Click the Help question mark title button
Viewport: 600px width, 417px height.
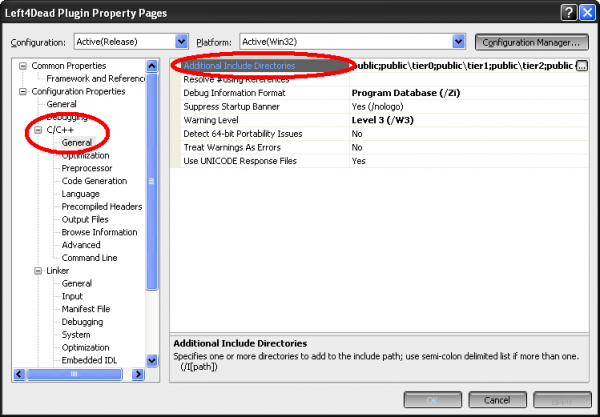coord(569,13)
